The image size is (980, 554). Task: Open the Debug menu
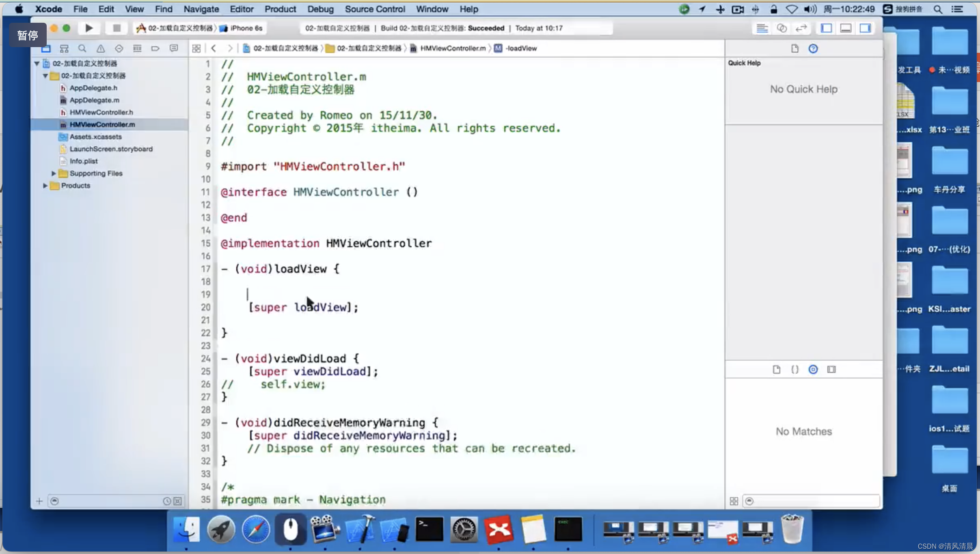[x=320, y=9]
